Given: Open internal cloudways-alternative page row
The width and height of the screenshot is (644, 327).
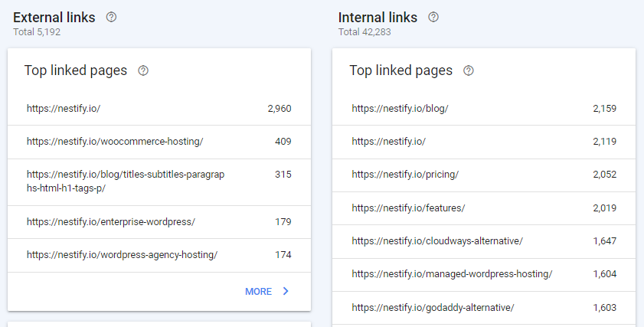Looking at the screenshot, I should click(484, 241).
